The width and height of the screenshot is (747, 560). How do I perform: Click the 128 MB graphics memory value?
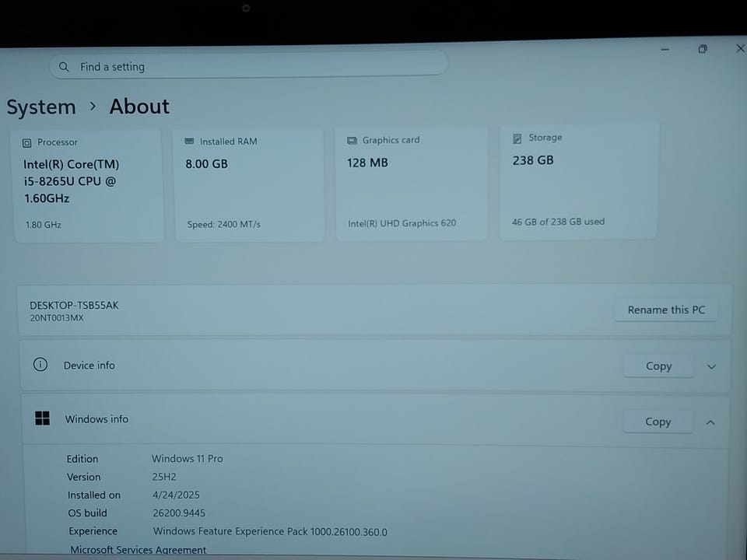(367, 163)
